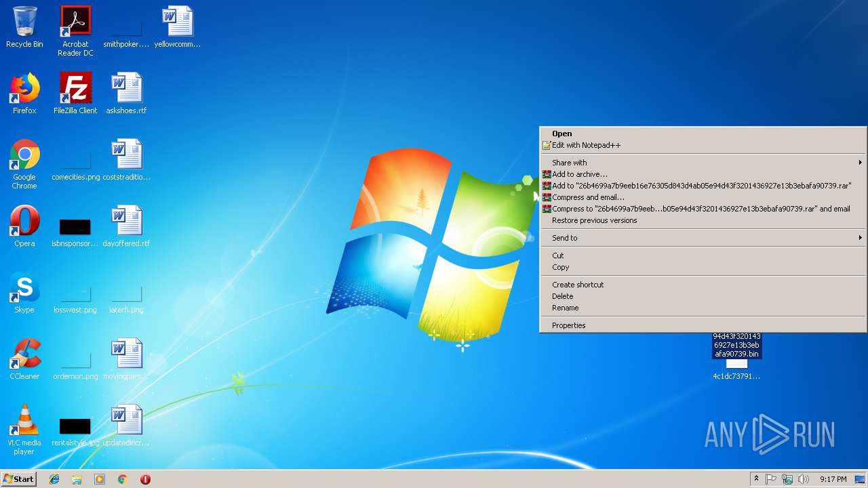Choose Open from context menu
This screenshot has height=488, width=868.
[703, 134]
